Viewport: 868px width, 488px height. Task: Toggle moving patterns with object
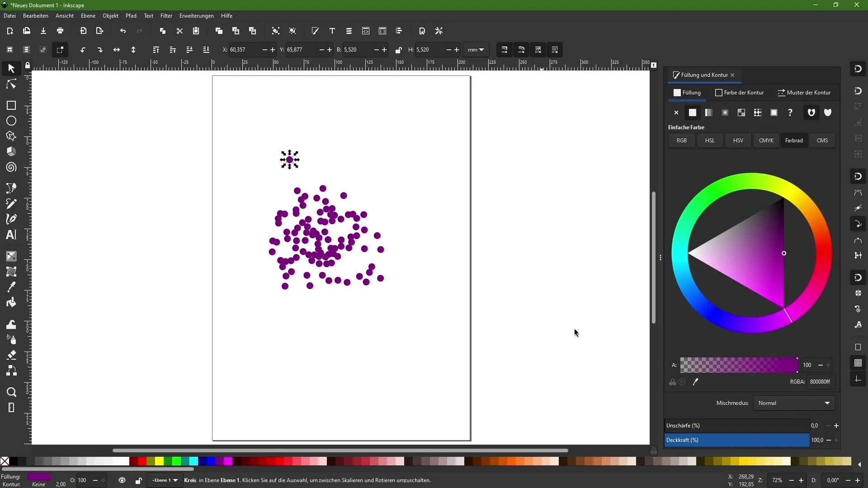[x=555, y=50]
